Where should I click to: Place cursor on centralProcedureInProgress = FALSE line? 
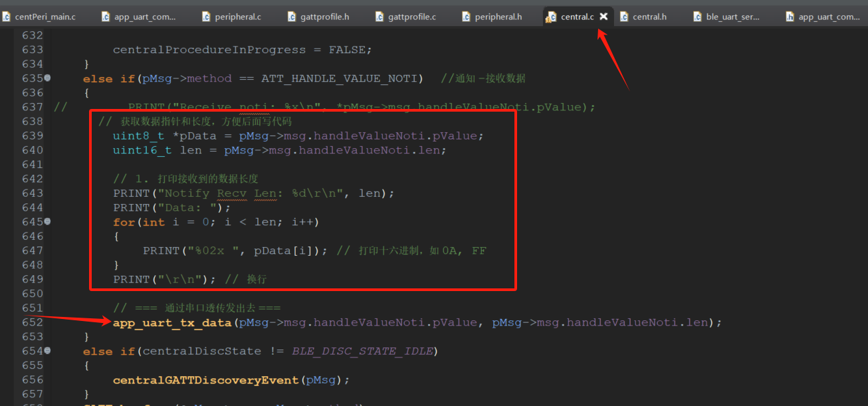tap(243, 50)
